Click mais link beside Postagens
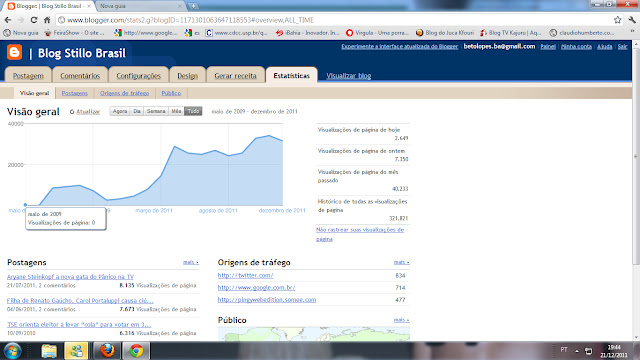This screenshot has height=360, width=640. 191,262
